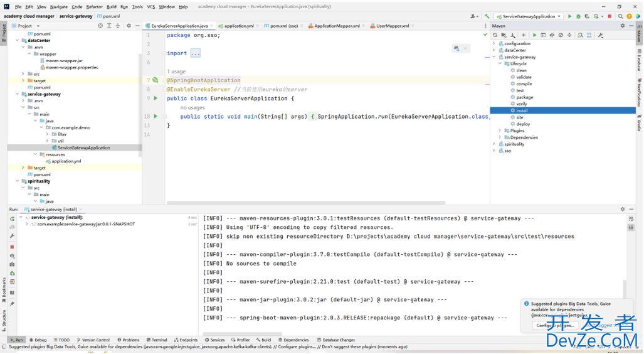Image resolution: width=644 pixels, height=354 pixels.
Task: Pin the Run tab
Action: pyautogui.click(x=12, y=303)
